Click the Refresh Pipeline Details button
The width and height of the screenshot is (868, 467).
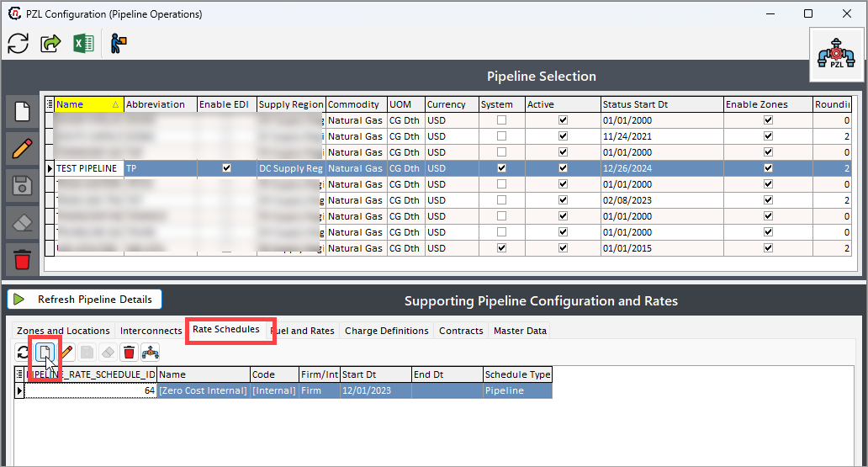pos(84,300)
